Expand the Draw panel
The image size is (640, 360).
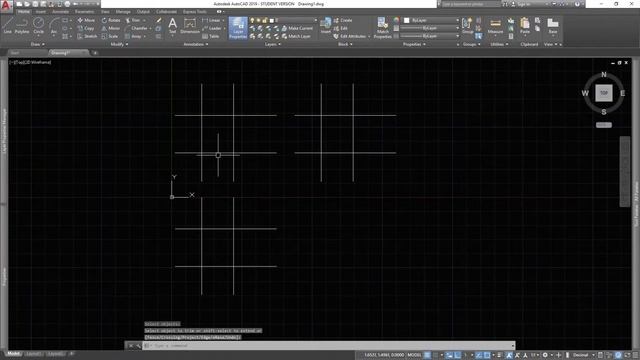38,44
